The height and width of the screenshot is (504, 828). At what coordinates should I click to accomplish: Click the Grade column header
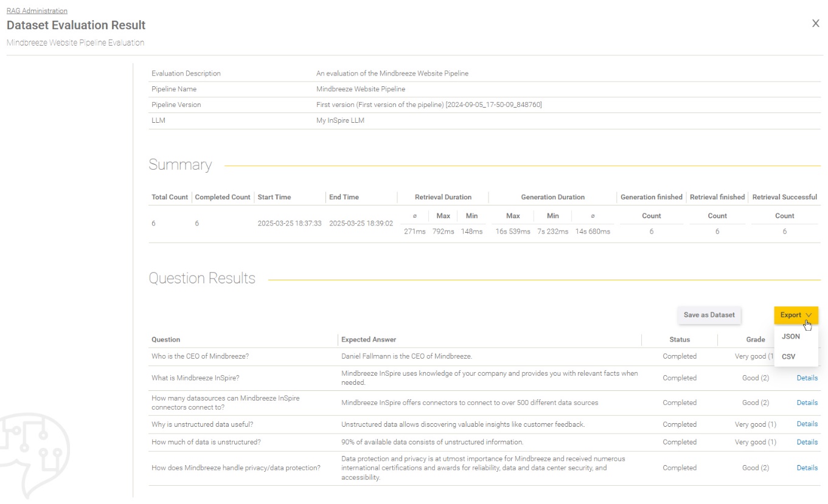[x=756, y=340]
